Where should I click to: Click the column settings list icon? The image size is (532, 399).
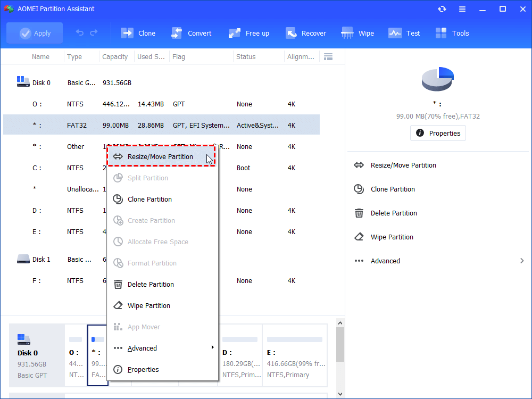tap(328, 57)
